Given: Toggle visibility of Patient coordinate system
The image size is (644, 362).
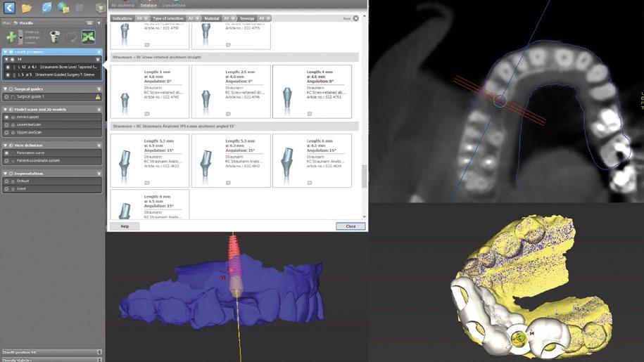Looking at the screenshot, I should click(x=6, y=161).
